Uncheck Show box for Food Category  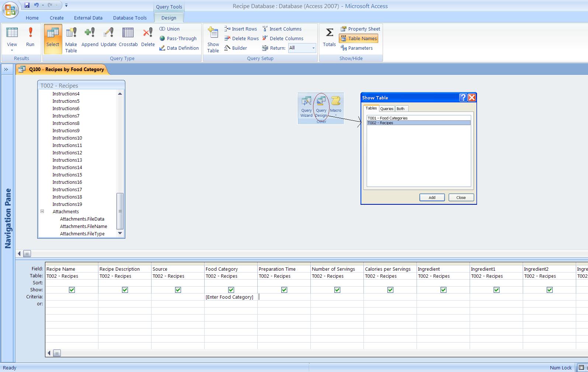tap(231, 290)
